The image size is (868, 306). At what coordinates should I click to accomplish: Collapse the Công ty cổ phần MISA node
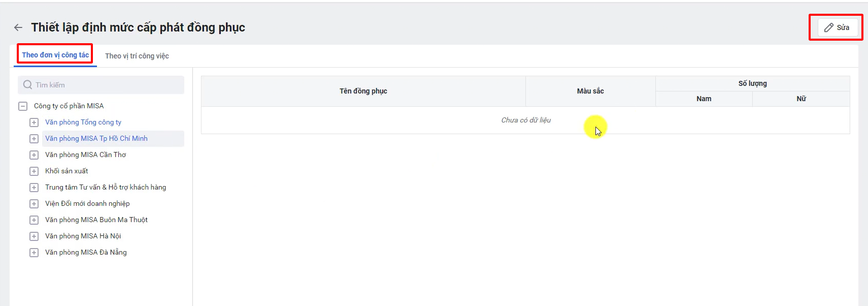pyautogui.click(x=23, y=106)
